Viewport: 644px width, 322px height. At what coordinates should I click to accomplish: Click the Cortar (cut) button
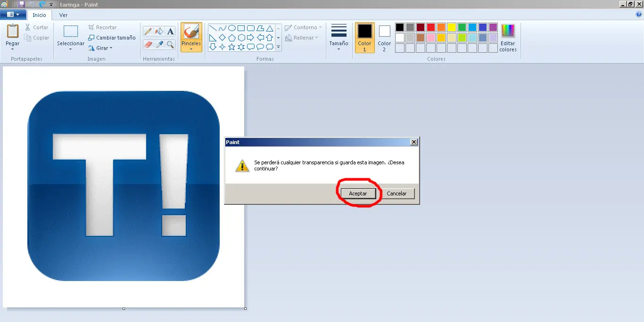coord(37,27)
